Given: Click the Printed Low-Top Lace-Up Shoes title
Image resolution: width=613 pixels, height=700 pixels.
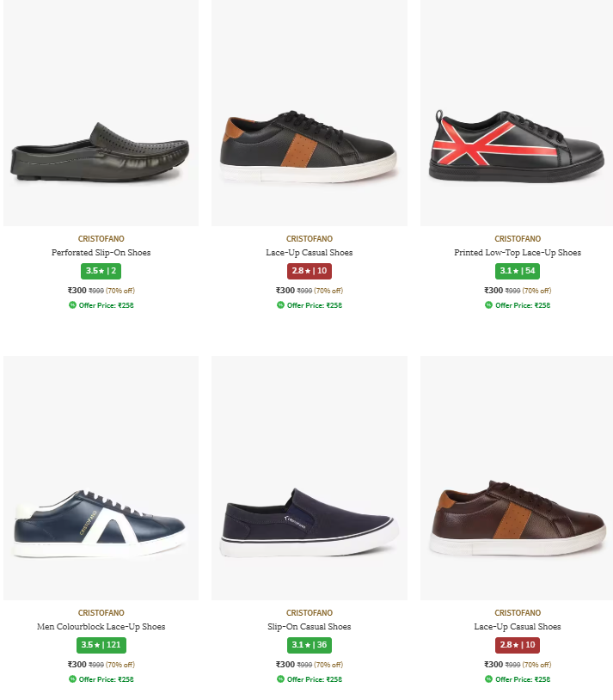Looking at the screenshot, I should [518, 253].
